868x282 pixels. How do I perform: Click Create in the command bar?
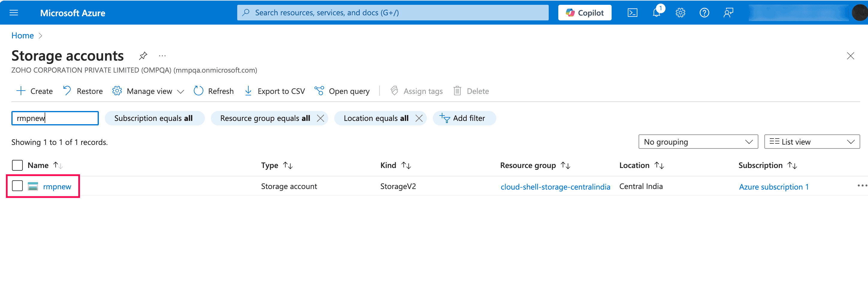(34, 91)
